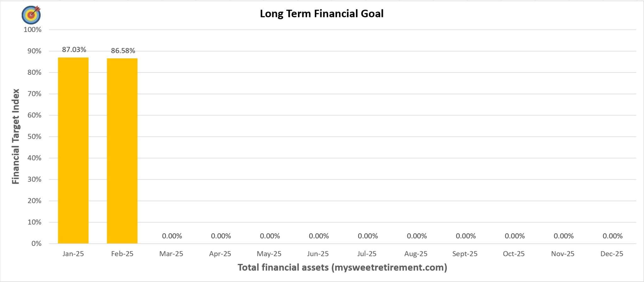This screenshot has height=282, width=644.
Task: Click the Oct-25 axis label
Action: point(514,254)
